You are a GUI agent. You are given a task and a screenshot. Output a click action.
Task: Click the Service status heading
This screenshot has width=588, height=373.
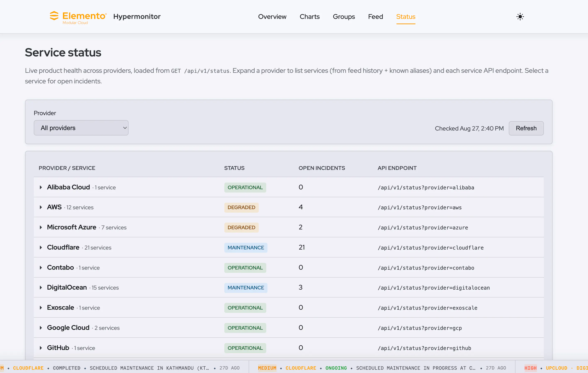click(63, 52)
